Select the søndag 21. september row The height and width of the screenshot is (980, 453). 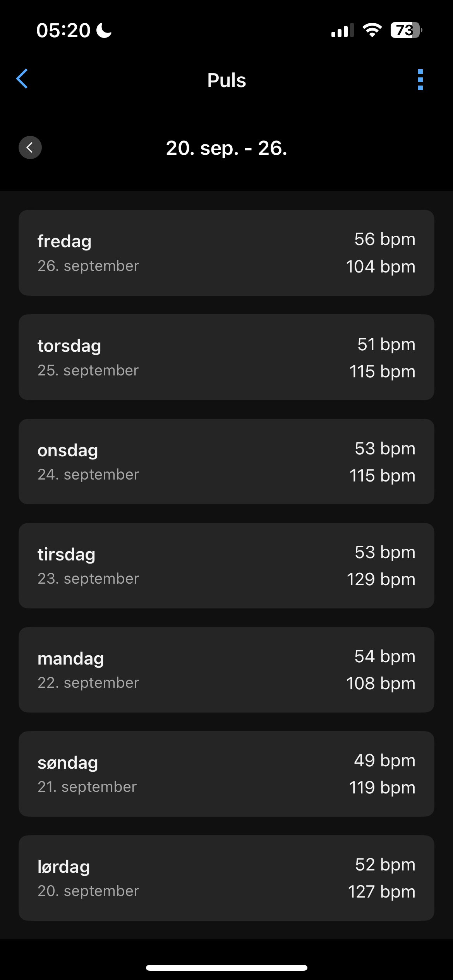pyautogui.click(x=226, y=774)
